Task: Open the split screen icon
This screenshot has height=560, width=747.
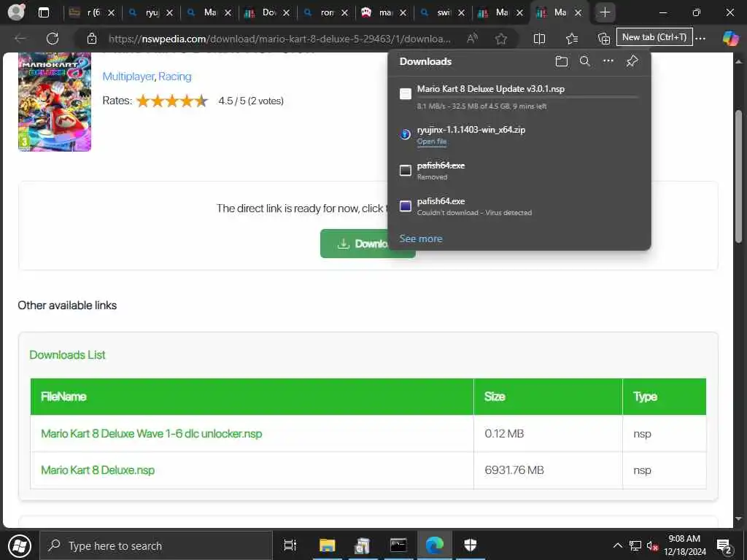Action: point(539,39)
